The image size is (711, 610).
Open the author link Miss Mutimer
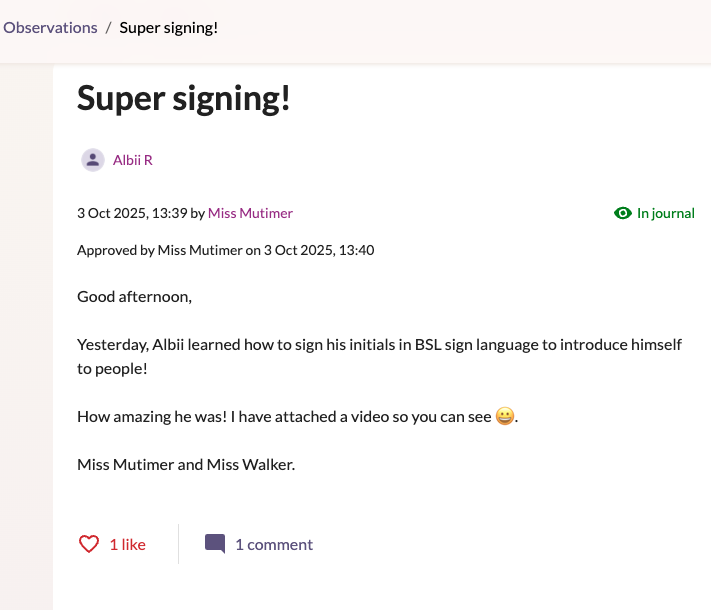click(250, 213)
